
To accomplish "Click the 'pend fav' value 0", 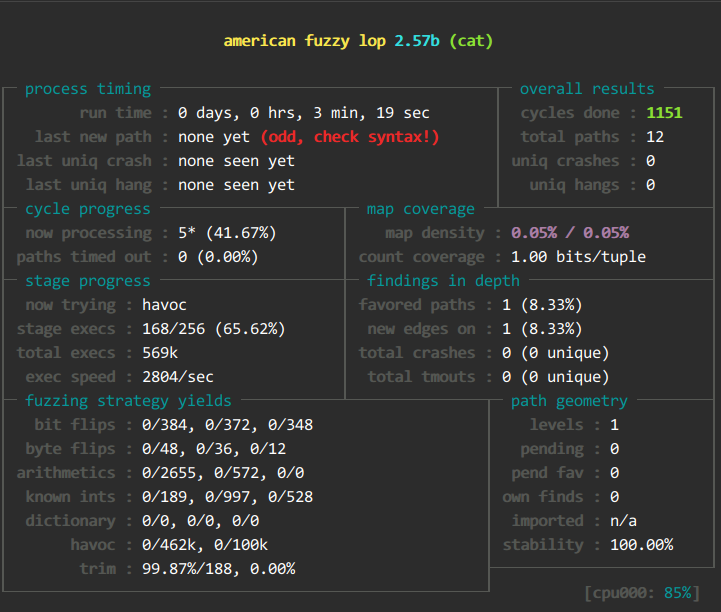I will click(614, 473).
